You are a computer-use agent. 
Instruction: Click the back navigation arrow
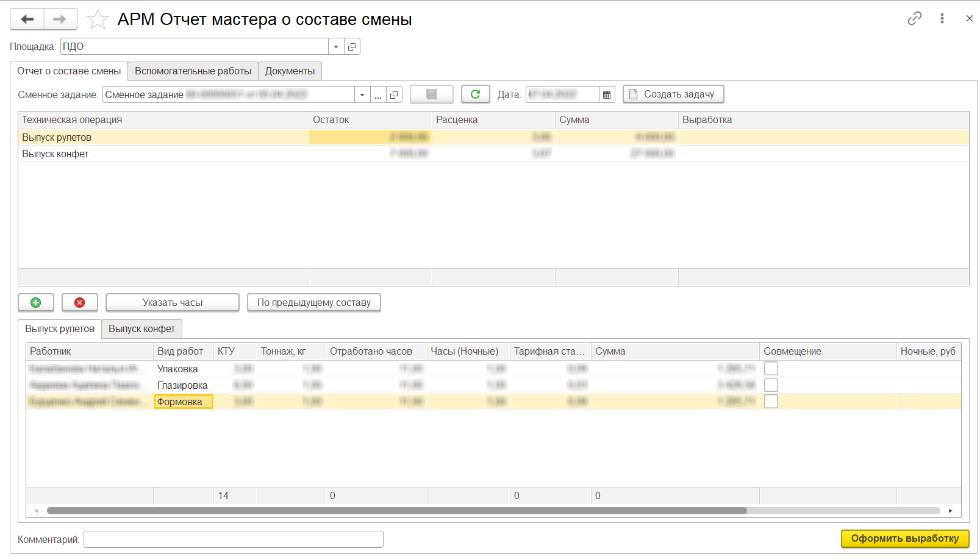click(27, 19)
